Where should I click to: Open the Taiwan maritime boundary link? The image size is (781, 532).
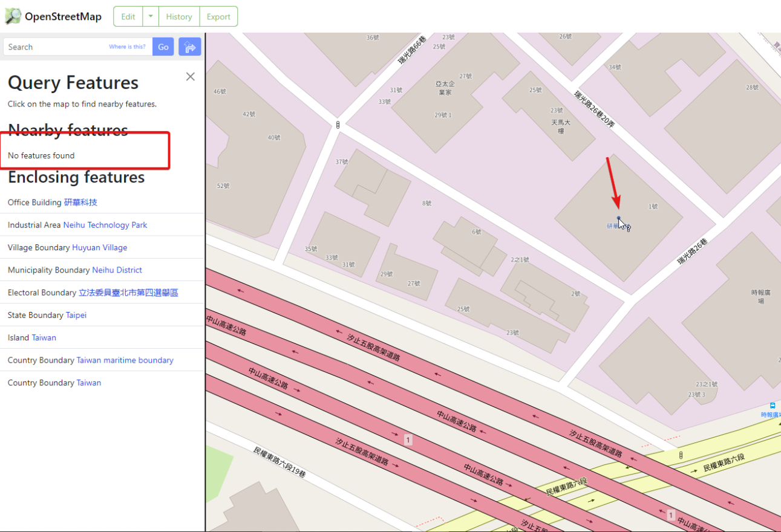tap(125, 360)
